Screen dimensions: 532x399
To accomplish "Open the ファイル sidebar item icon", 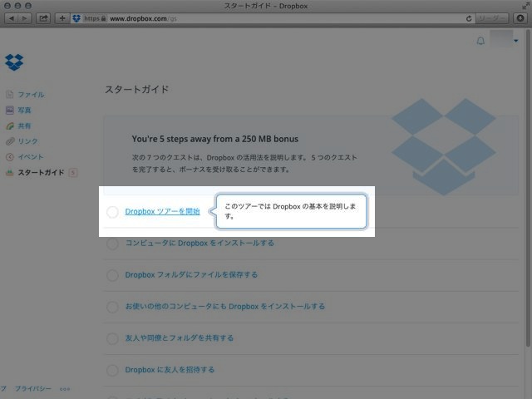I will 9,94.
